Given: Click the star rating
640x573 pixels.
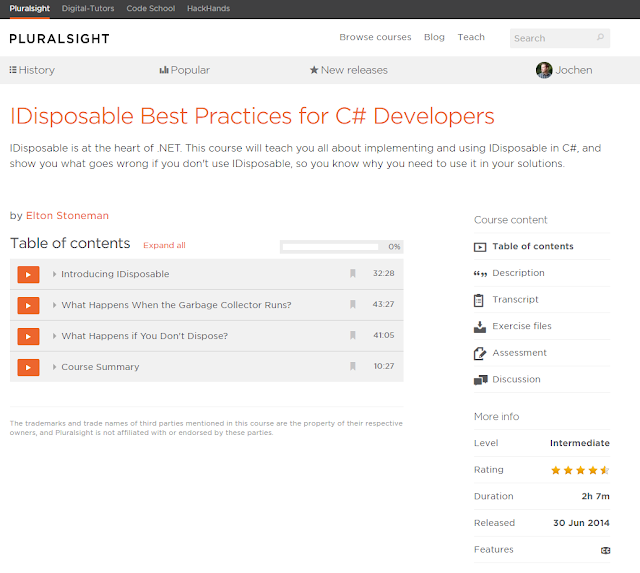Looking at the screenshot, I should click(x=580, y=470).
